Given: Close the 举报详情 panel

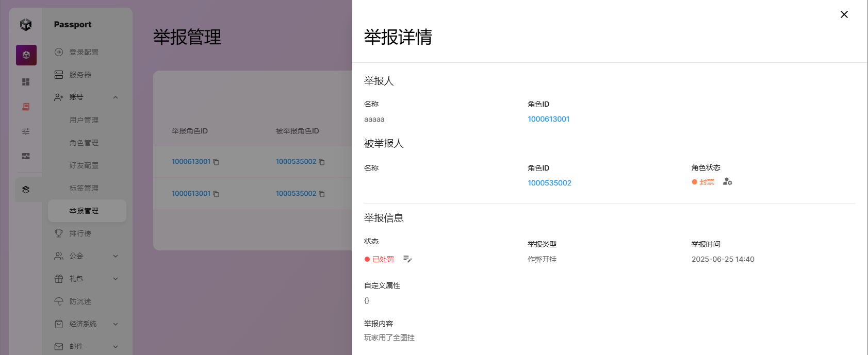Looking at the screenshot, I should pyautogui.click(x=844, y=14).
